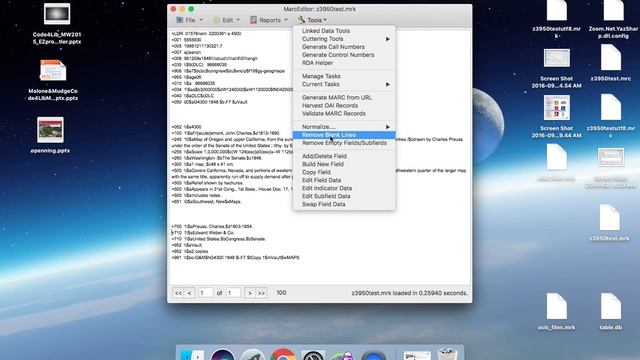The width and height of the screenshot is (640, 360).
Task: Click the current page number field
Action: [205, 293]
